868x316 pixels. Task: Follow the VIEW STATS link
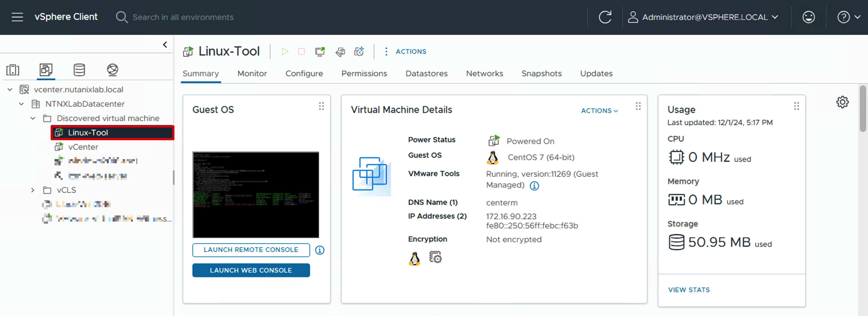[689, 290]
